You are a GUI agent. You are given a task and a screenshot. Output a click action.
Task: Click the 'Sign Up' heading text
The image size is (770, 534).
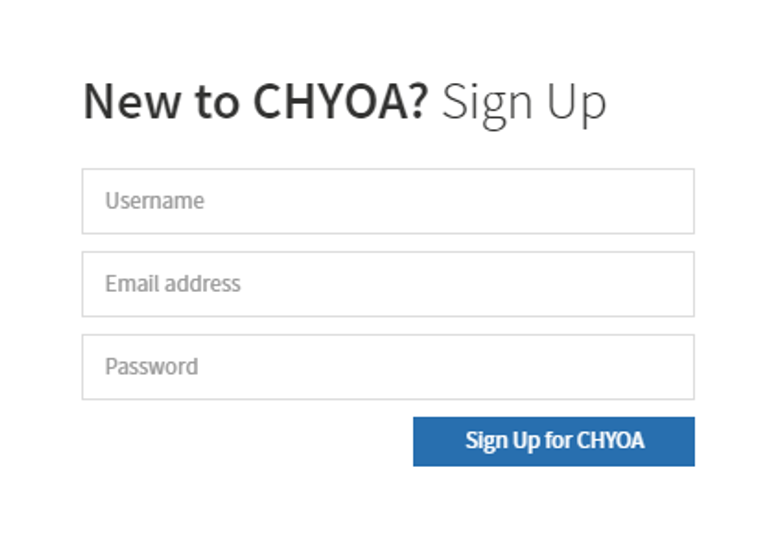pos(524,105)
